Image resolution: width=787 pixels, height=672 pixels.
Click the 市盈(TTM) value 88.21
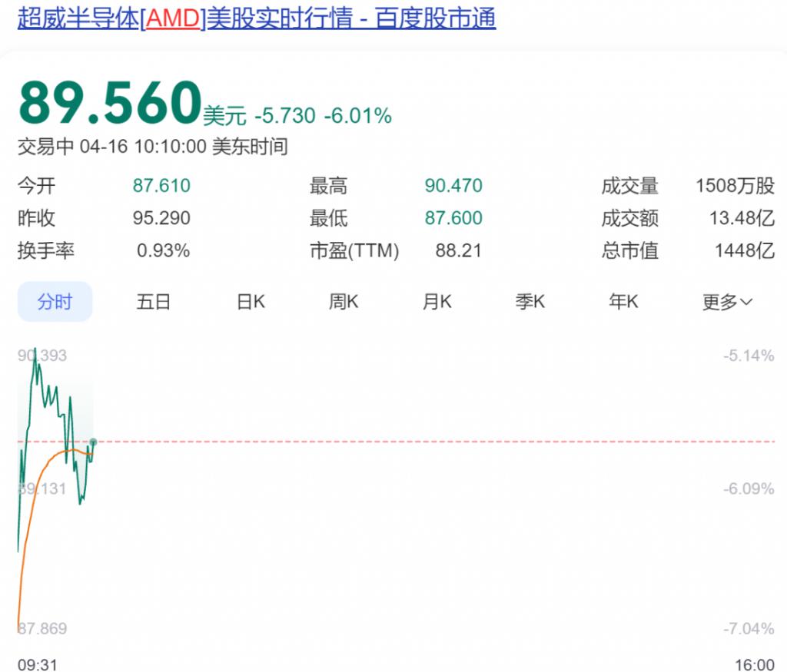pyautogui.click(x=459, y=250)
